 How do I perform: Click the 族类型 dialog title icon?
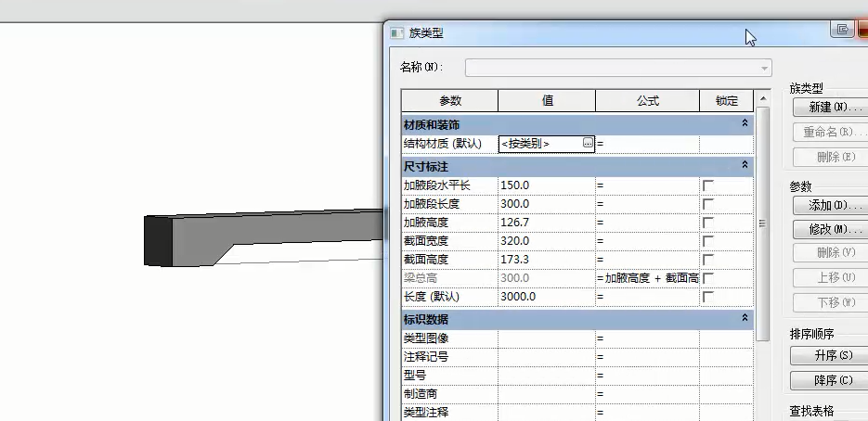(396, 32)
